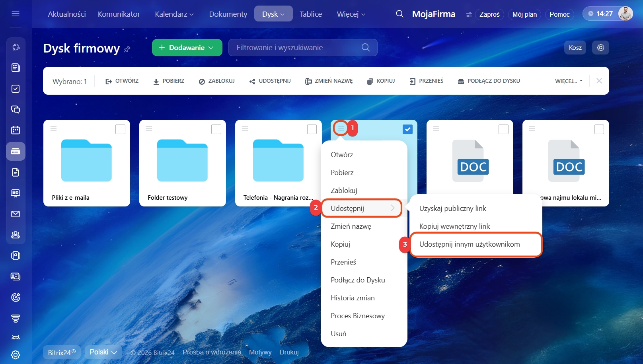This screenshot has width=643, height=364.
Task: Click the mail icon in left sidebar
Action: point(16,214)
